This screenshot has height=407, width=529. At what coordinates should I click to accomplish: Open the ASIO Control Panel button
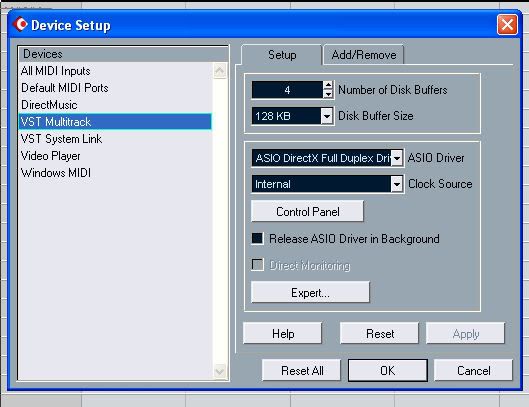point(307,212)
